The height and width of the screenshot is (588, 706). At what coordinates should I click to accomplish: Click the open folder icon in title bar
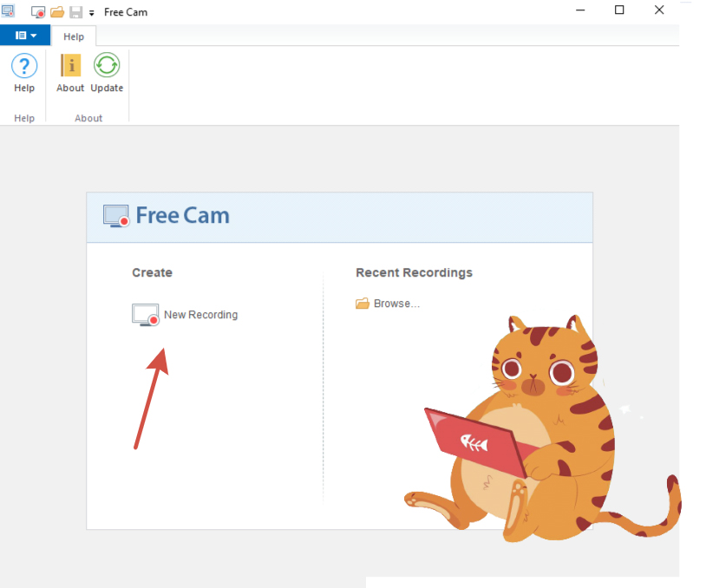(57, 12)
